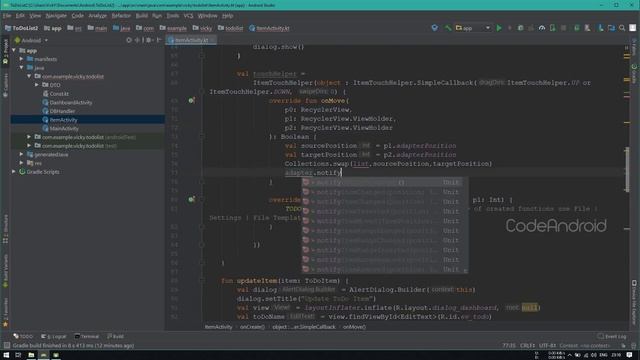This screenshot has width=640, height=360.
Task: Expand the res folder
Action: [22, 163]
